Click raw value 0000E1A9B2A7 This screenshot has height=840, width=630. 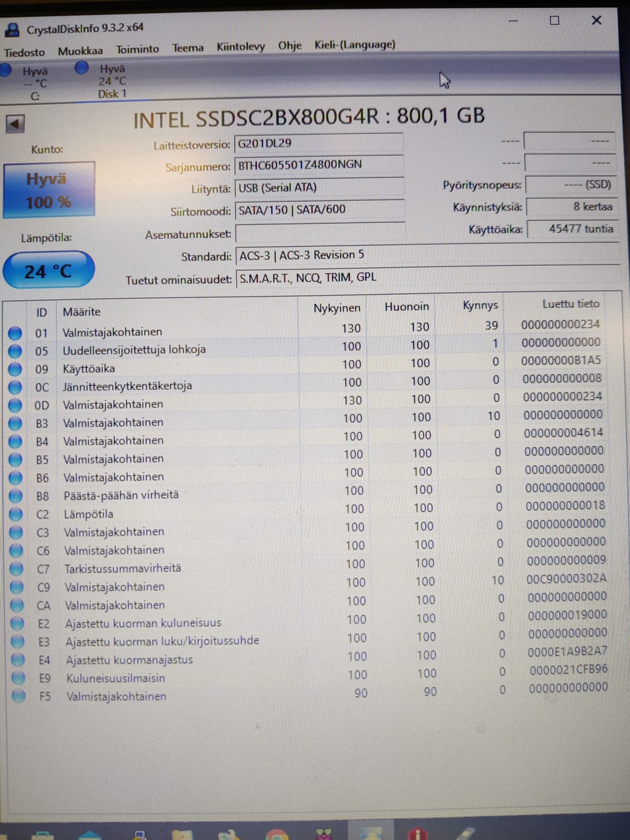click(x=568, y=652)
